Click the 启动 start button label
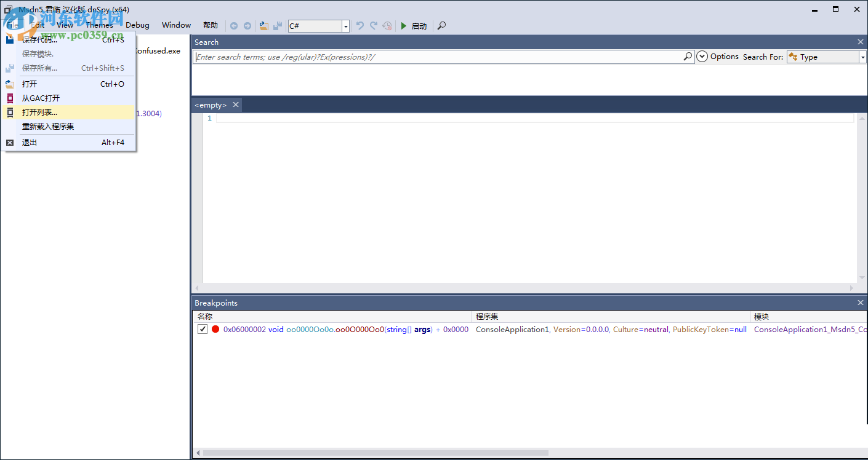The image size is (868, 460). click(x=419, y=26)
